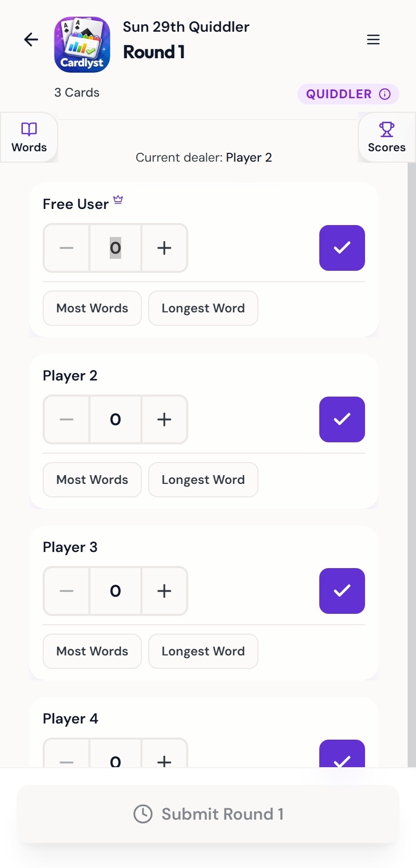The width and height of the screenshot is (416, 868).
Task: Click Most Words for Player 2
Action: [92, 480]
